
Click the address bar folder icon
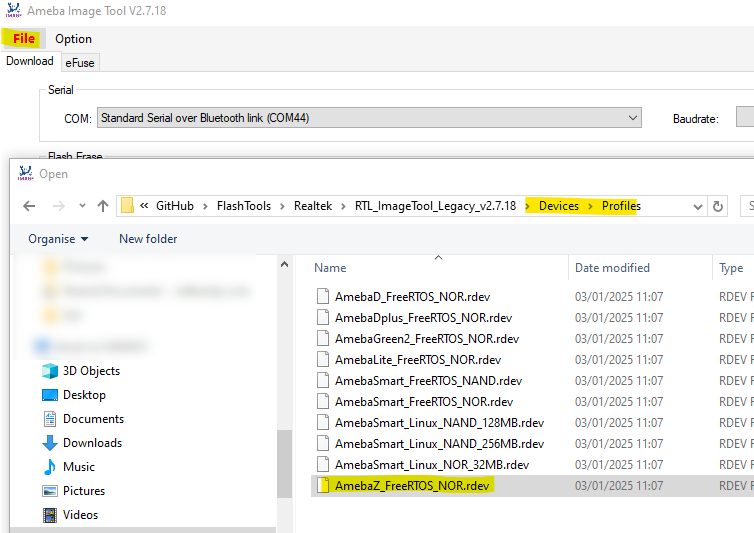127,206
